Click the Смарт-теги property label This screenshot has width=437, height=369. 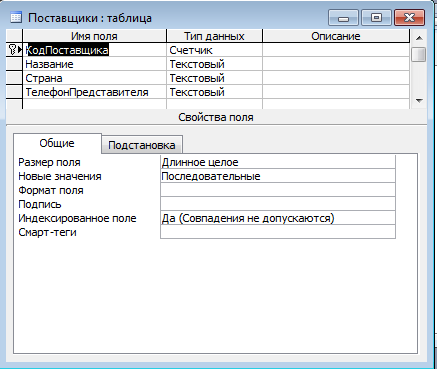pyautogui.click(x=47, y=232)
